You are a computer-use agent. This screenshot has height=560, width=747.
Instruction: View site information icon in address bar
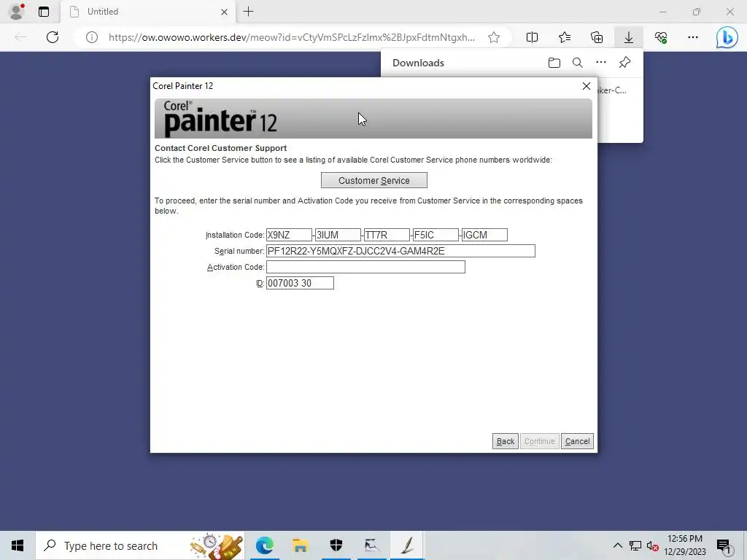(91, 37)
